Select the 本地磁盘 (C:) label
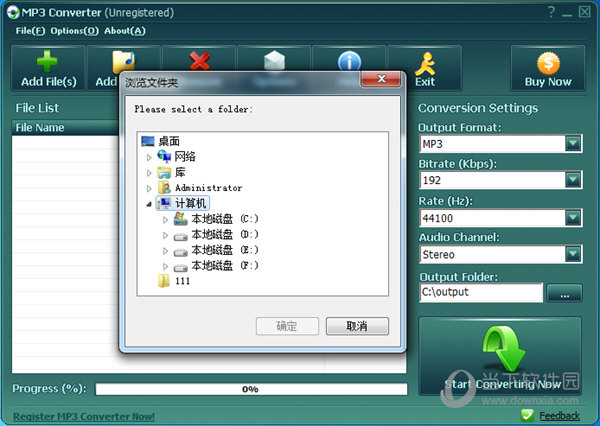 coord(225,219)
